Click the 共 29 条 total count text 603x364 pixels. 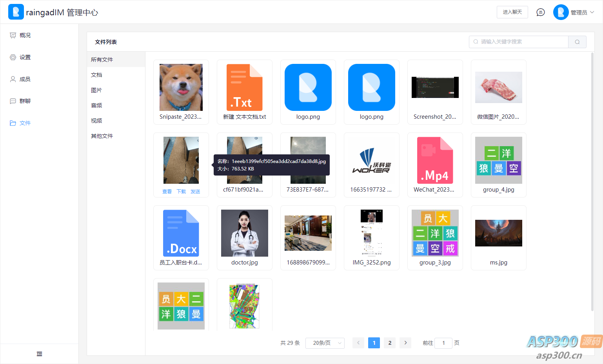290,343
